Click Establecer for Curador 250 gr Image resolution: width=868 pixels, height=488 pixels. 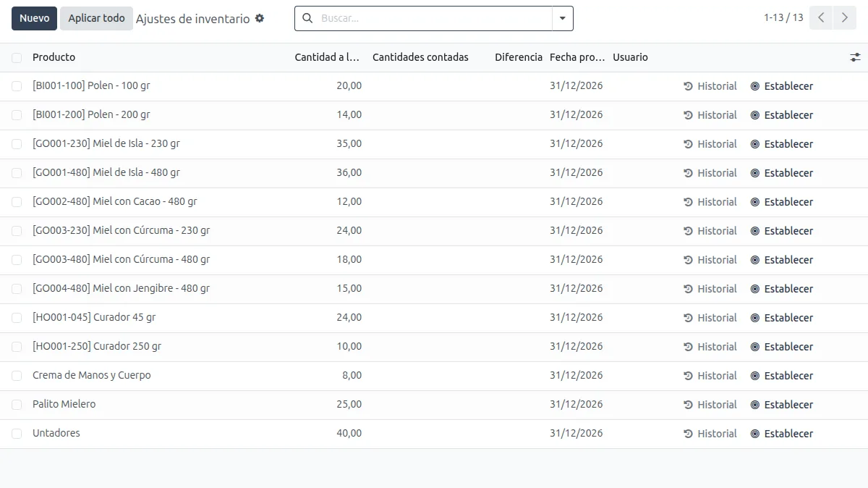pyautogui.click(x=782, y=347)
